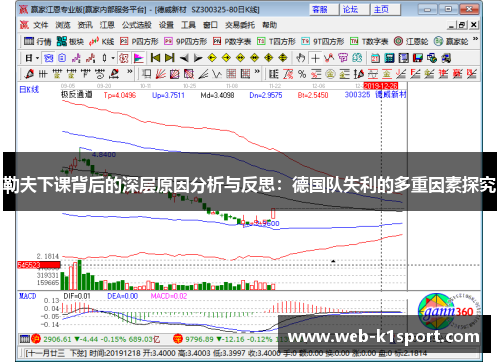Open the period dropdown arrow next to 日
The image size is (500, 362).
(37, 58)
